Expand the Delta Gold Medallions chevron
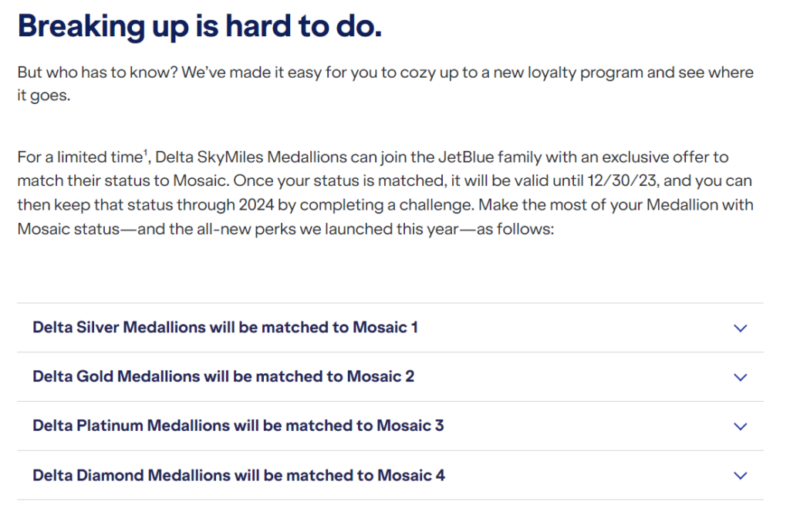The height and width of the screenshot is (532, 790). 740,377
